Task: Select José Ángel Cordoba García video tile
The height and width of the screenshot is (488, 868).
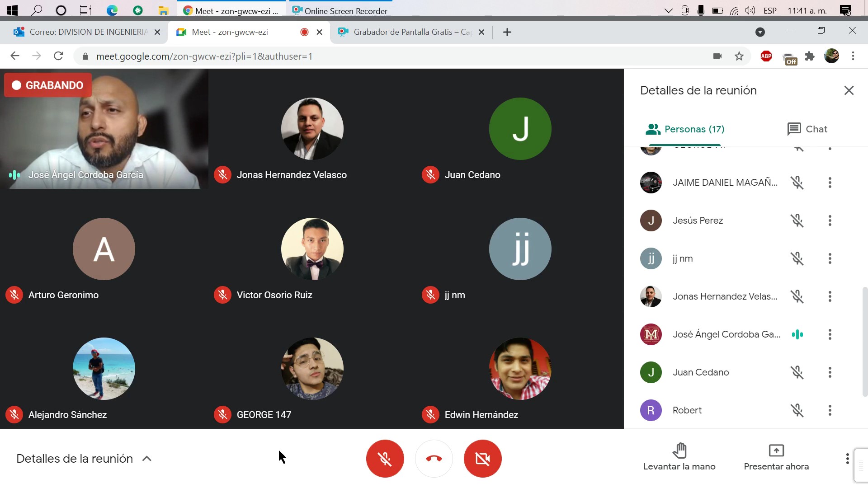Action: coord(104,129)
